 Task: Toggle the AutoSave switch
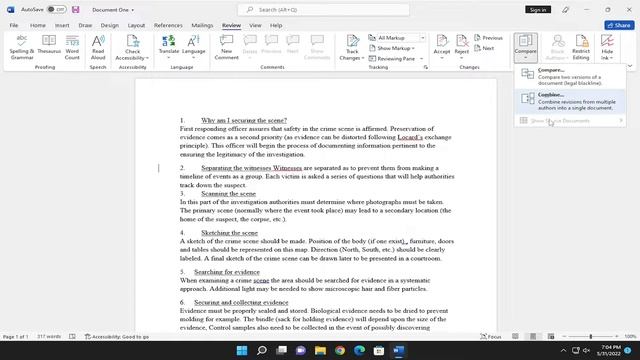[x=57, y=9]
